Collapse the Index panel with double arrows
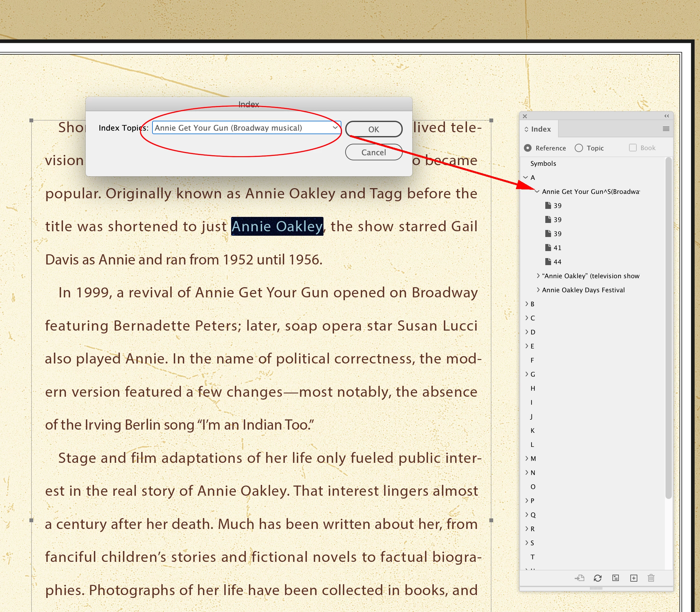Screen dimensions: 700x612 [x=666, y=116]
